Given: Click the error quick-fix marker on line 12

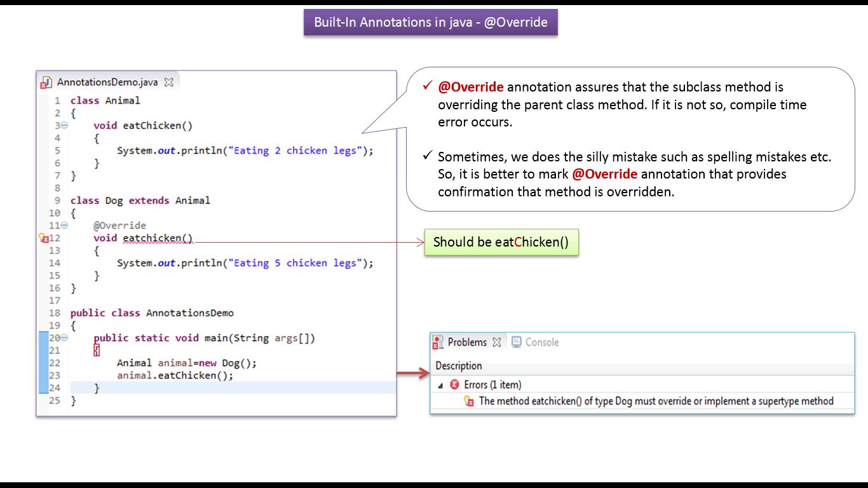Looking at the screenshot, I should pyautogui.click(x=44, y=238).
